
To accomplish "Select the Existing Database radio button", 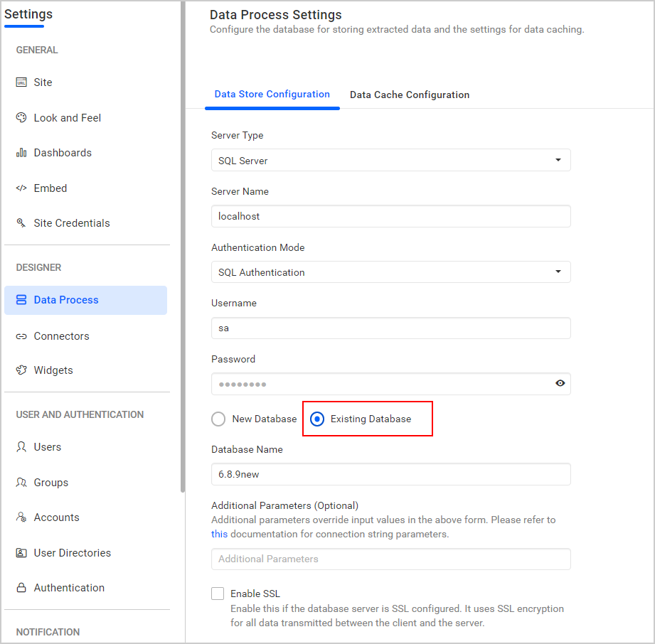I will [317, 419].
